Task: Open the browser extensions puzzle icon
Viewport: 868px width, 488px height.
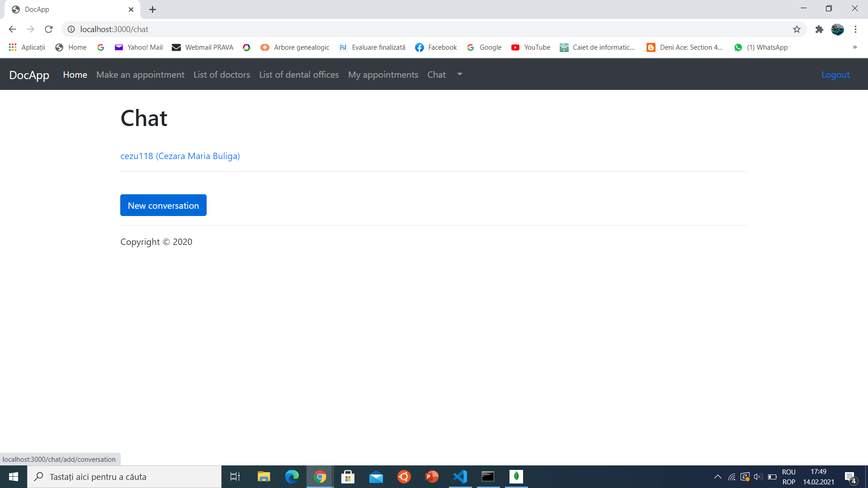Action: tap(819, 29)
